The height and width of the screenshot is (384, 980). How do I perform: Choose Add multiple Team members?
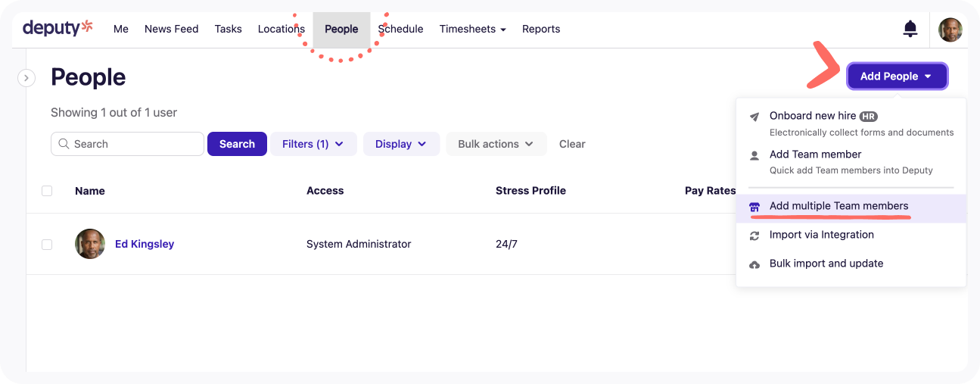pos(851,207)
